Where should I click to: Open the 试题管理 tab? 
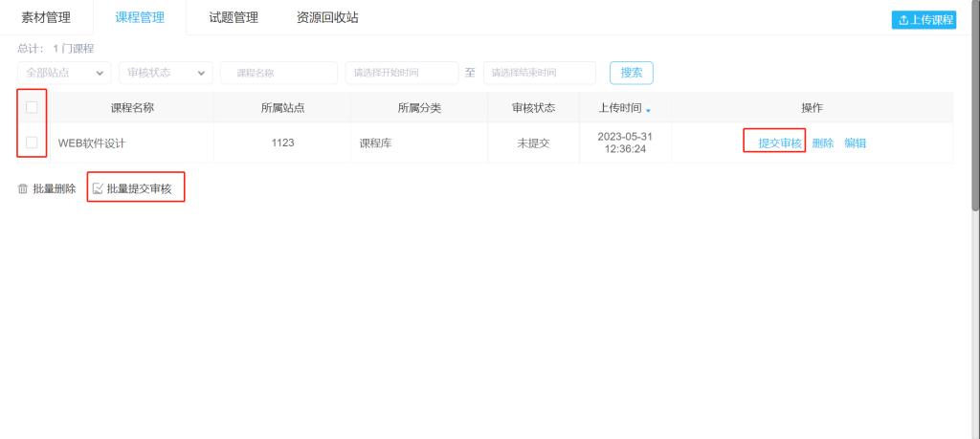(x=233, y=17)
